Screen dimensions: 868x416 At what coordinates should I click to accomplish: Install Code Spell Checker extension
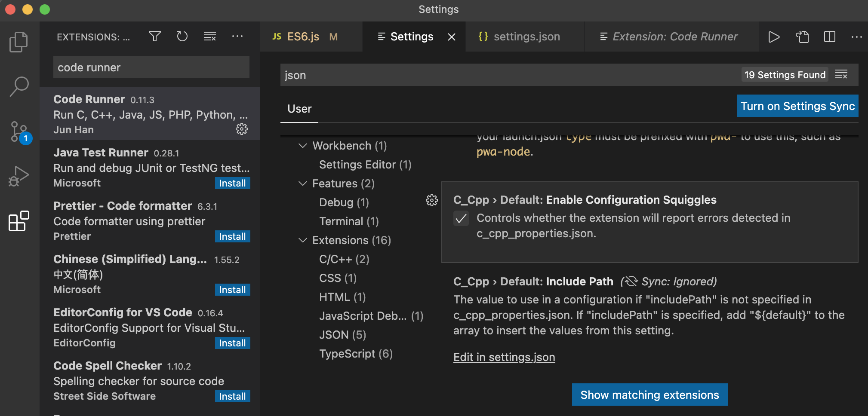pyautogui.click(x=232, y=396)
